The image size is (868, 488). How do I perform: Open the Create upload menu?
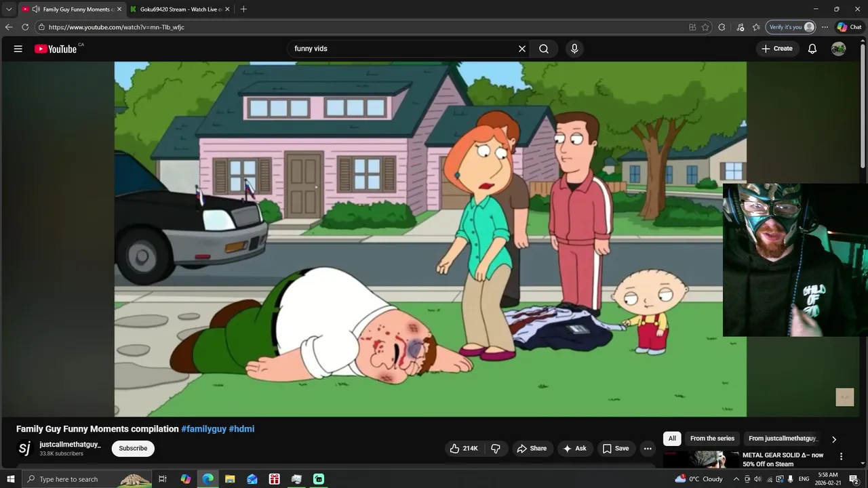pyautogui.click(x=776, y=49)
